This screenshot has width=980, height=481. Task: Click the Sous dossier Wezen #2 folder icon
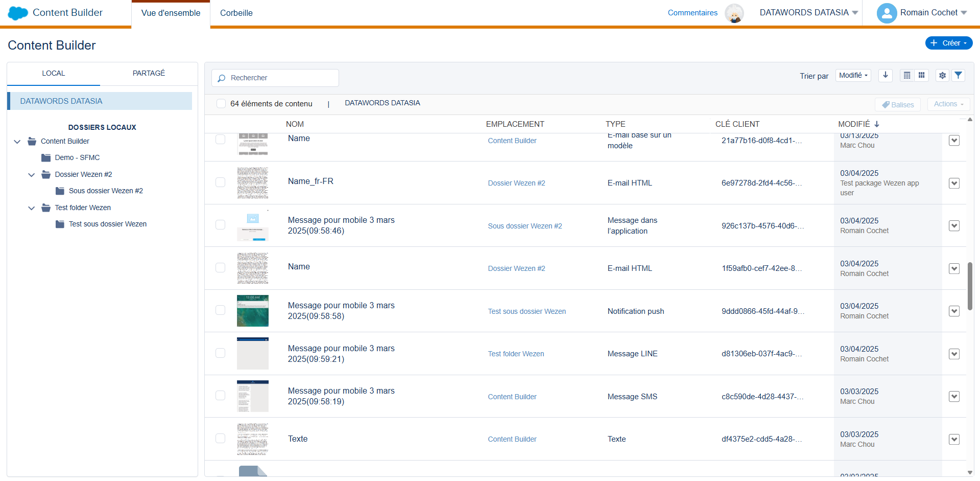pyautogui.click(x=60, y=191)
